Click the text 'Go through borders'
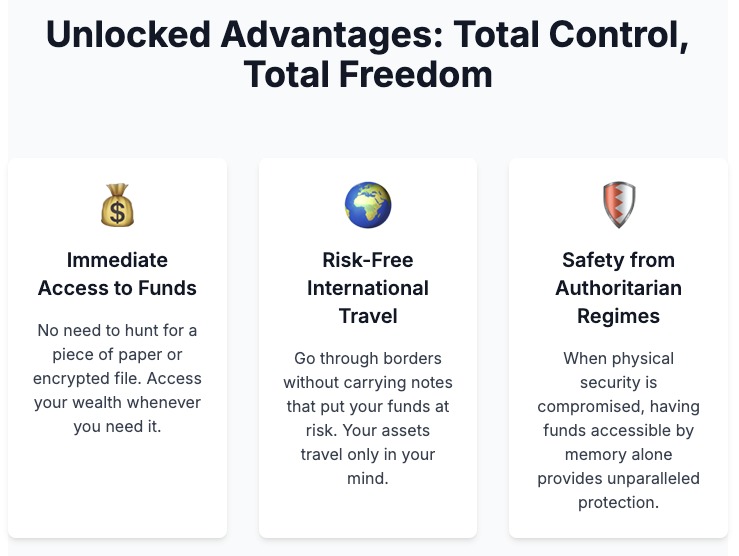 (x=368, y=358)
